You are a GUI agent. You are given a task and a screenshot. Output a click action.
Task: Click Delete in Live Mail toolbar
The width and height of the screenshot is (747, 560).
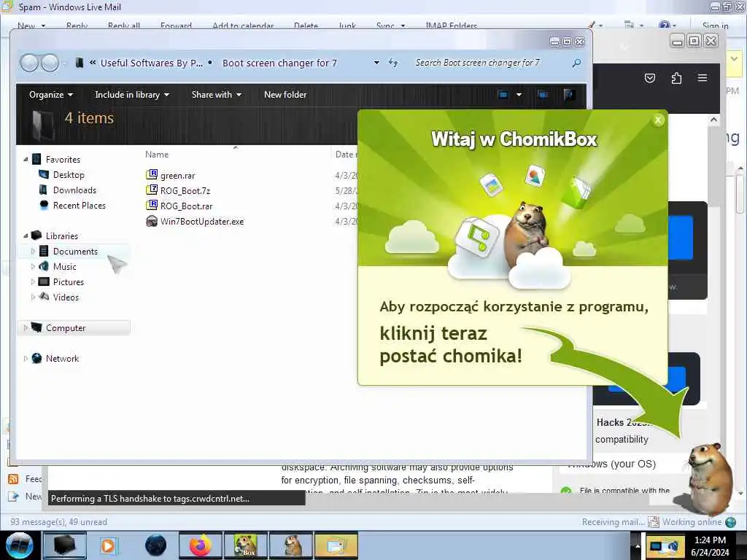click(306, 26)
